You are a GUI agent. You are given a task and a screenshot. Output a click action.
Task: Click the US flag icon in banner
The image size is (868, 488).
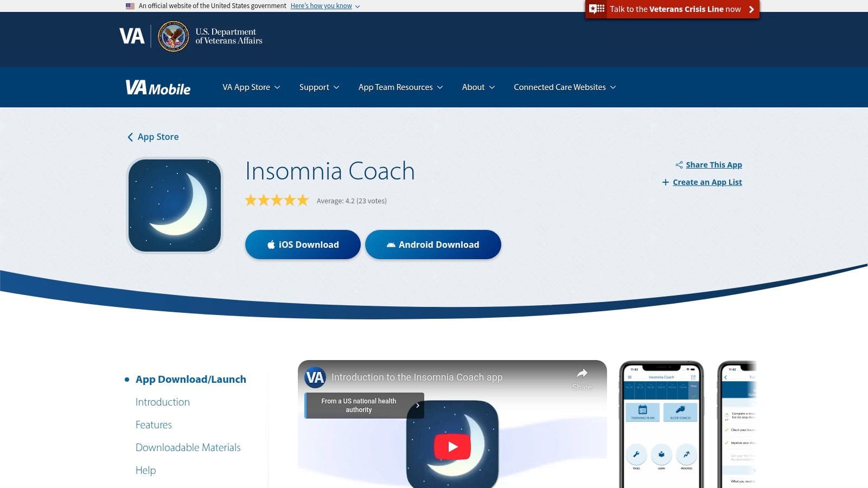130,6
